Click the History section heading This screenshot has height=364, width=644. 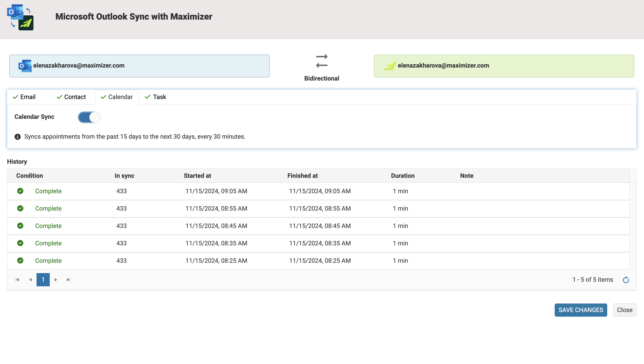17,162
